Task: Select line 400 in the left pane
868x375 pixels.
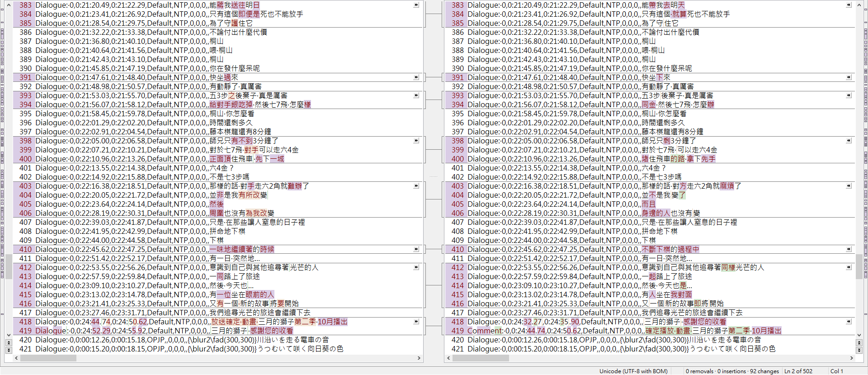Action: (218, 159)
